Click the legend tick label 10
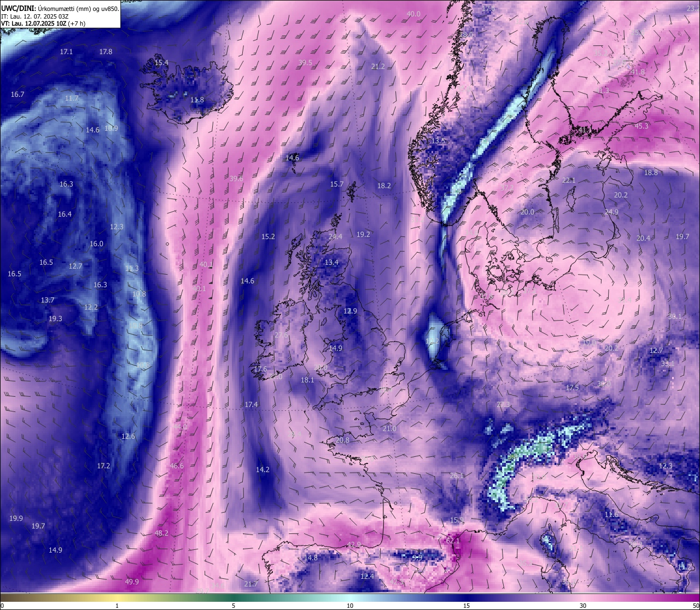The image size is (700, 610). (x=350, y=606)
